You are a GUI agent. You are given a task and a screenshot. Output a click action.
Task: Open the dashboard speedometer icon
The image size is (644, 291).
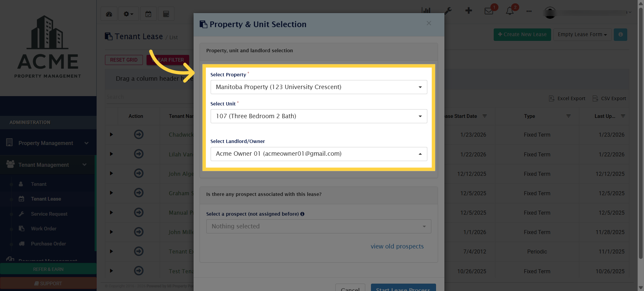pyautogui.click(x=109, y=14)
